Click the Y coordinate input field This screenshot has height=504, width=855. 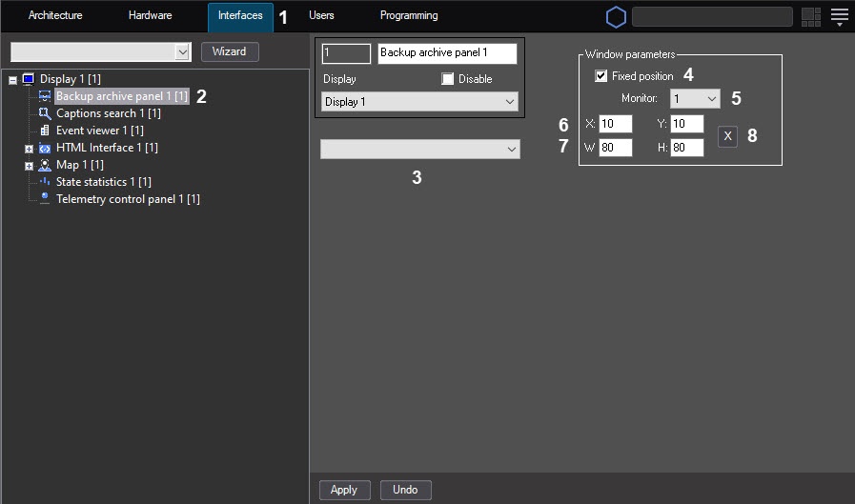[686, 124]
